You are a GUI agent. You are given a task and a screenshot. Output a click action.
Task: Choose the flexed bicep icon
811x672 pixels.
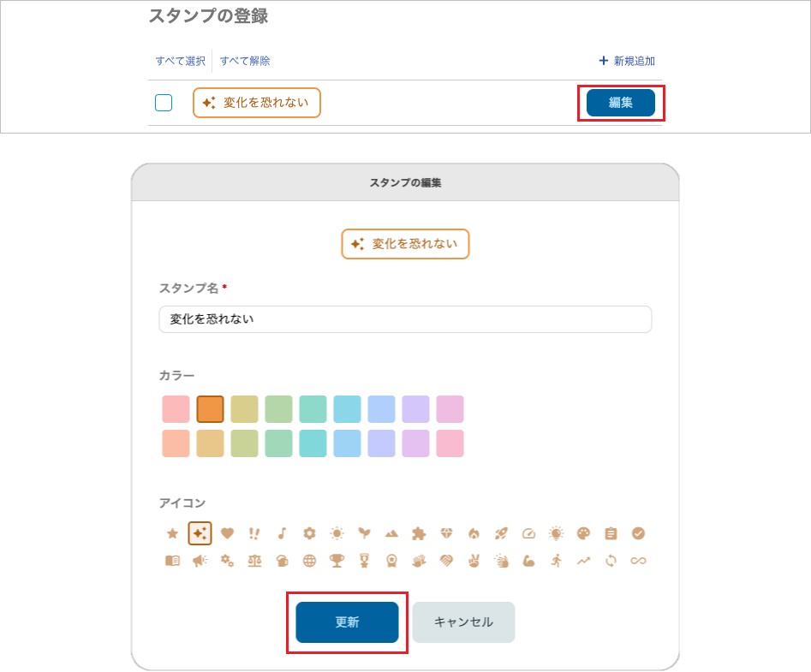click(528, 561)
